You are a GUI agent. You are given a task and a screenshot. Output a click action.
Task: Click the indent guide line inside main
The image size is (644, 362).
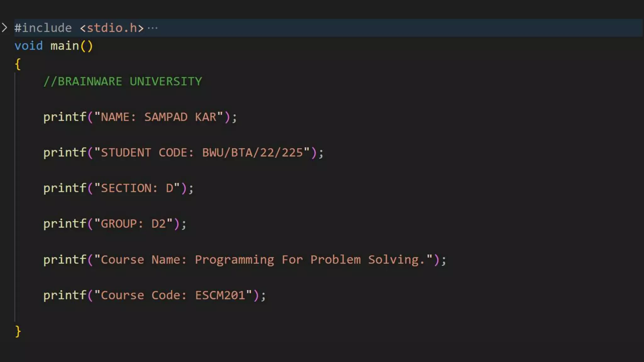(15, 204)
